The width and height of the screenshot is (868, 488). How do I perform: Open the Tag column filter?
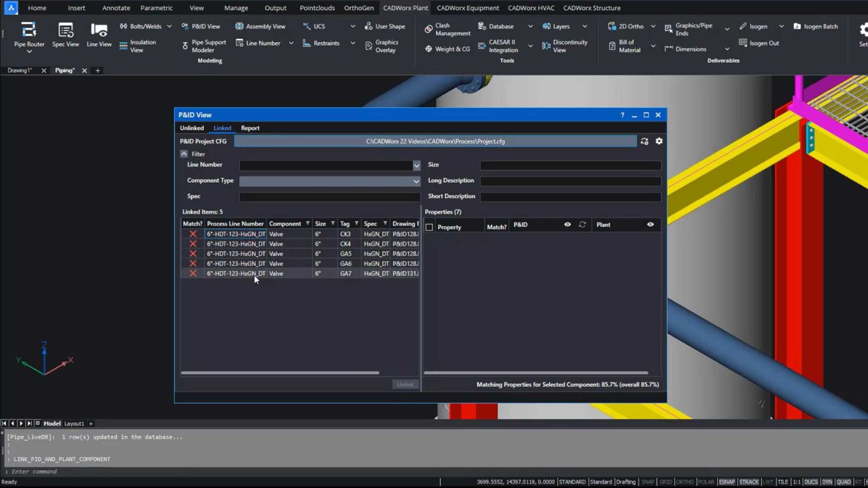coord(356,224)
